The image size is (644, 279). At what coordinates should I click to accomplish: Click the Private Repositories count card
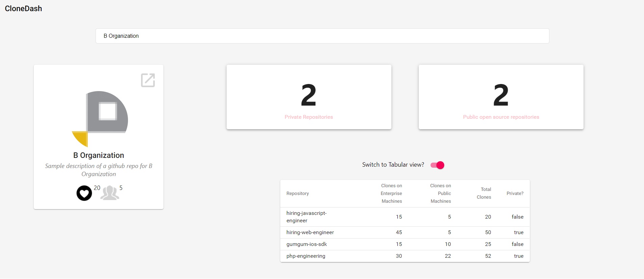tap(309, 97)
